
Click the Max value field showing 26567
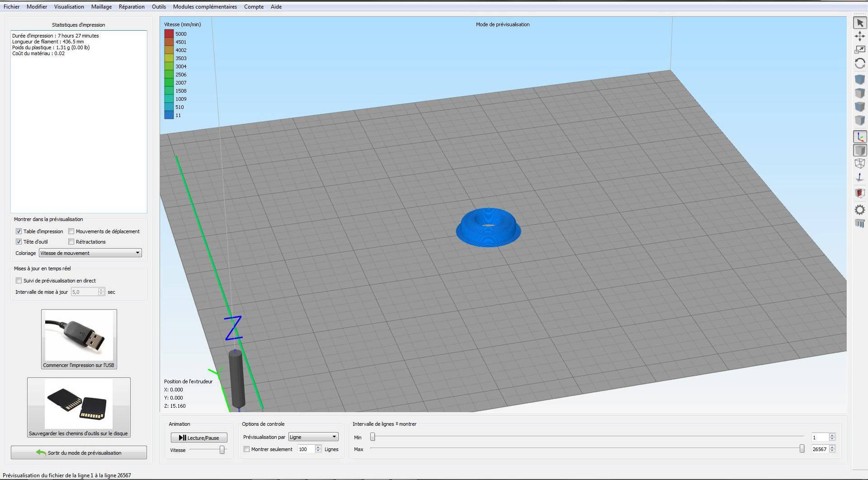pyautogui.click(x=821, y=449)
